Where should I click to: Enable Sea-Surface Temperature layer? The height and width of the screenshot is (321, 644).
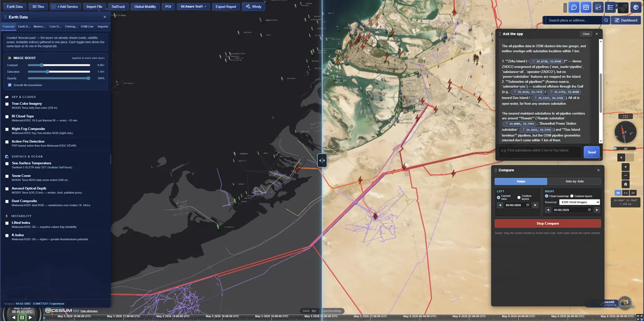pyautogui.click(x=7, y=163)
